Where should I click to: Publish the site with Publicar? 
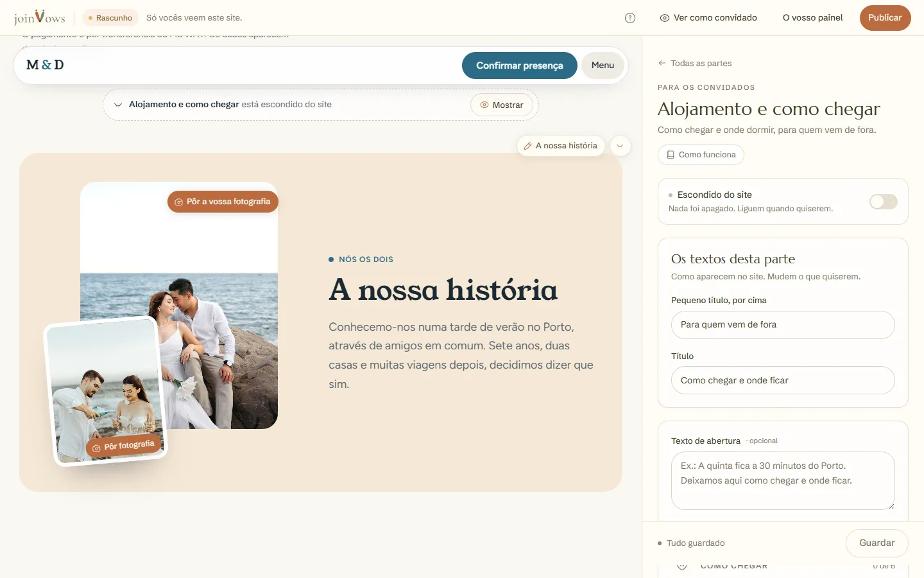(885, 18)
